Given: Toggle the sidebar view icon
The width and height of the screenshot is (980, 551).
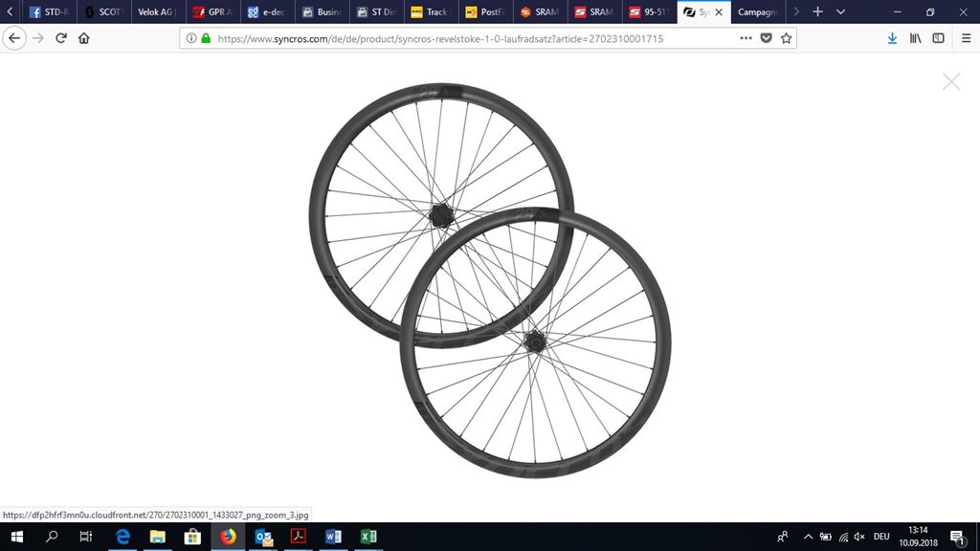Looking at the screenshot, I should (939, 38).
